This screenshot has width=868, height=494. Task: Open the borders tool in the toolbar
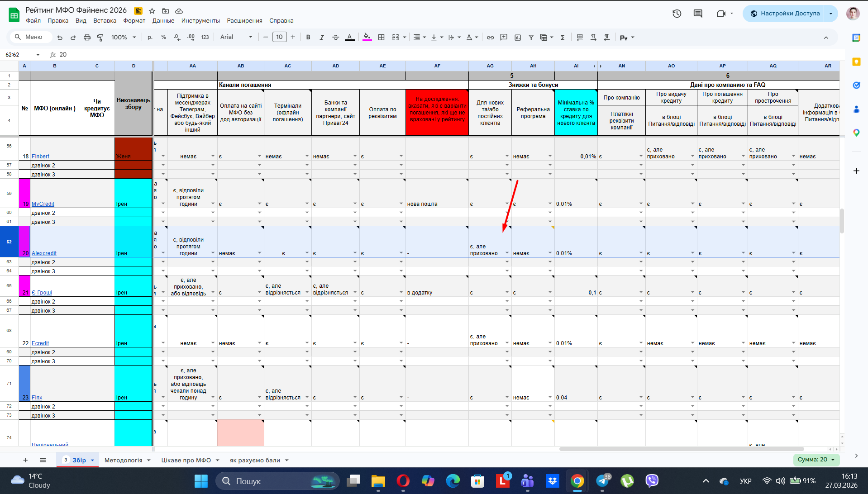tap(382, 38)
